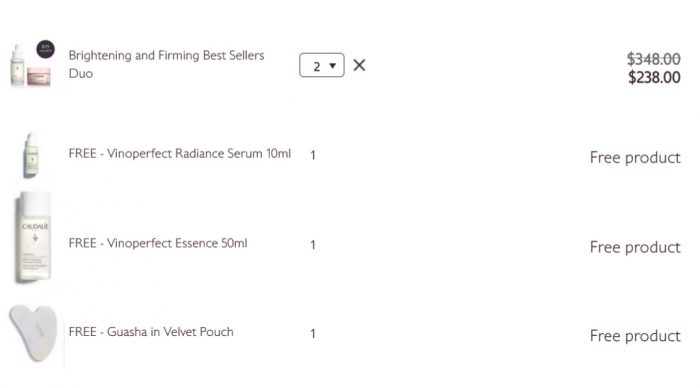Image resolution: width=700 pixels, height=388 pixels.
Task: Click Free product label for Essence
Action: pos(635,247)
